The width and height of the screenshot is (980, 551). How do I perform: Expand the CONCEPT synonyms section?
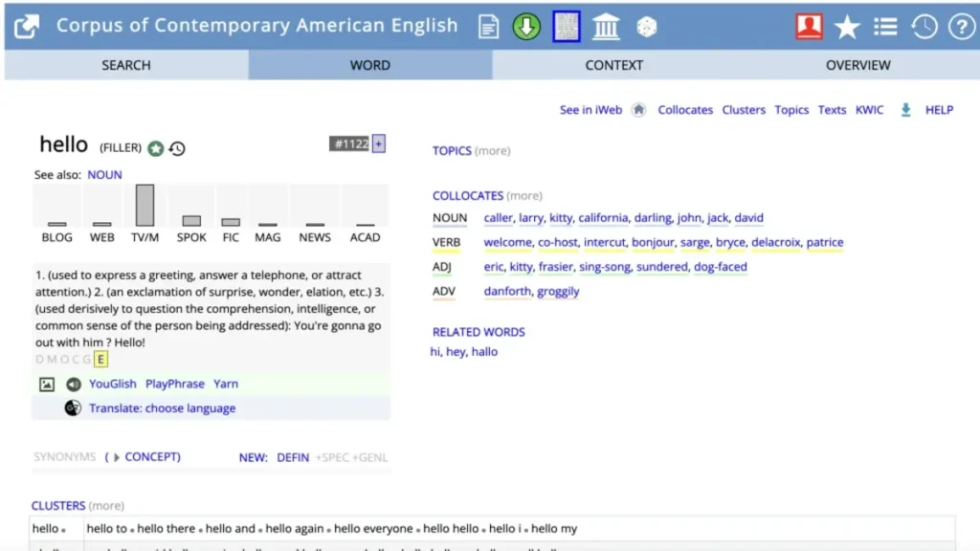pos(152,456)
